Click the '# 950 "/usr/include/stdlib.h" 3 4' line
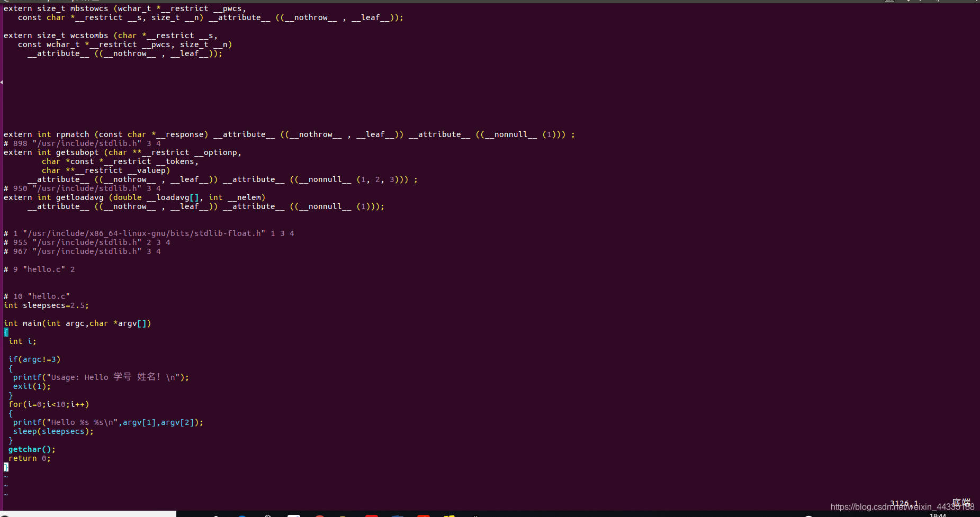 (x=82, y=188)
